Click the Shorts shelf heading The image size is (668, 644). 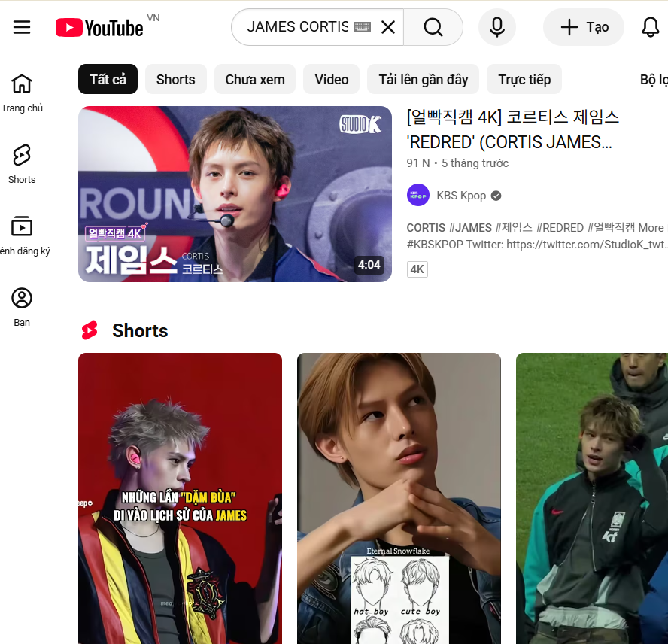point(140,330)
